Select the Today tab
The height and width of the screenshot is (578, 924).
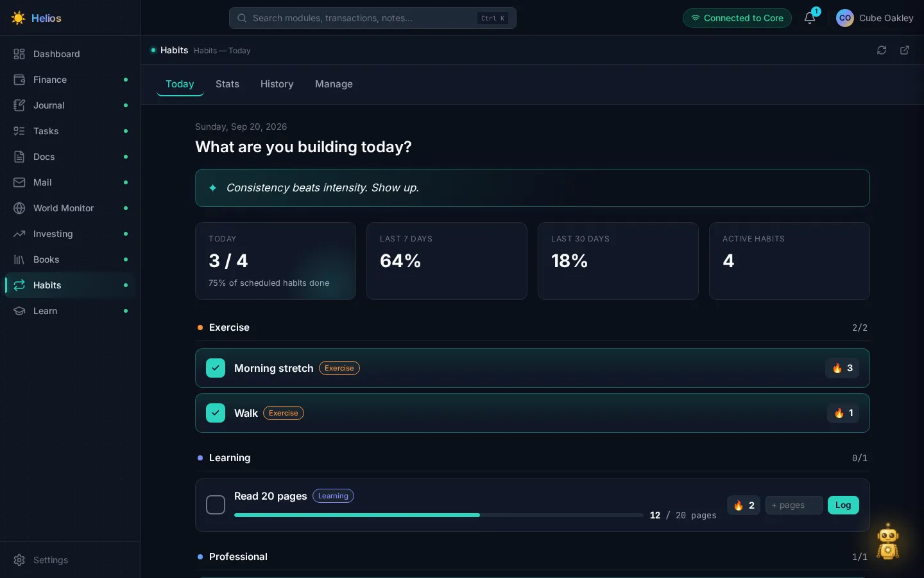click(180, 84)
